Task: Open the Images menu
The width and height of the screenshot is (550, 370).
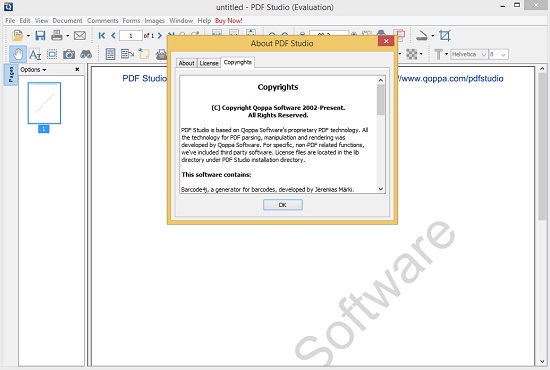Action: coord(155,21)
